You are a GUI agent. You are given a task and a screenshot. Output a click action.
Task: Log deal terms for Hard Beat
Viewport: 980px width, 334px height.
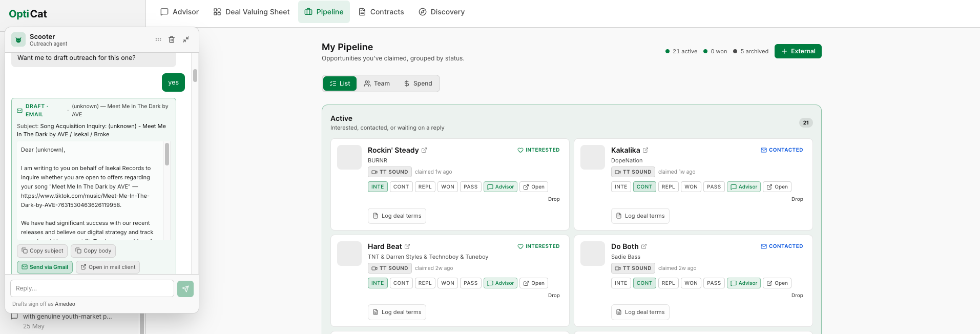pos(397,312)
